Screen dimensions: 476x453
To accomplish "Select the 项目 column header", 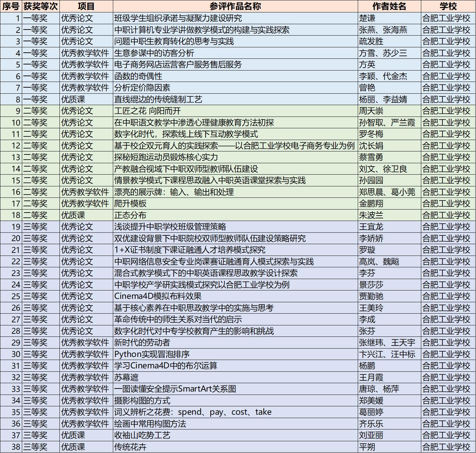I will point(86,6).
